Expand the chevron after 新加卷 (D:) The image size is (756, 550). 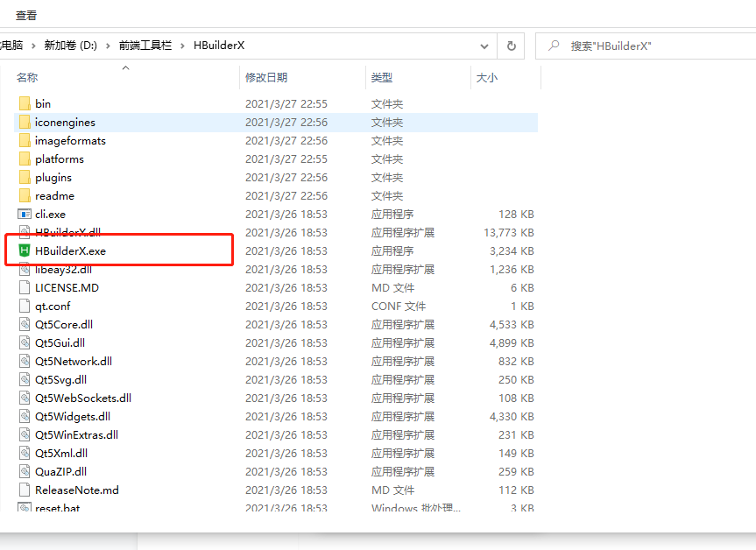coord(108,46)
